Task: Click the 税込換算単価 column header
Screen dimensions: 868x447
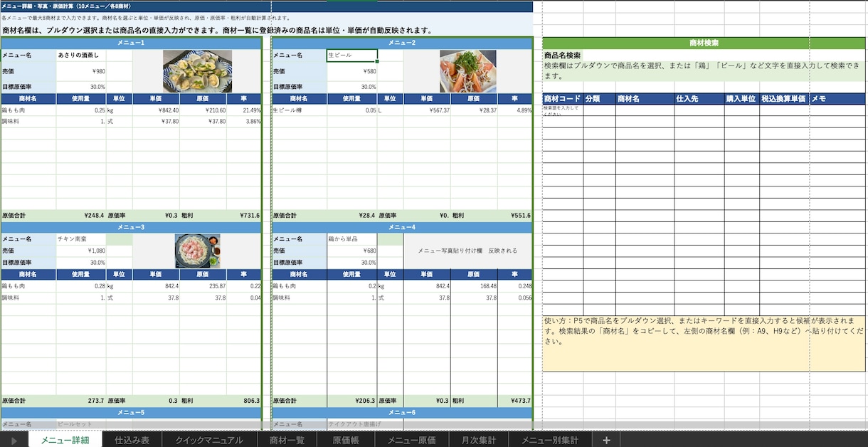Action: point(784,99)
